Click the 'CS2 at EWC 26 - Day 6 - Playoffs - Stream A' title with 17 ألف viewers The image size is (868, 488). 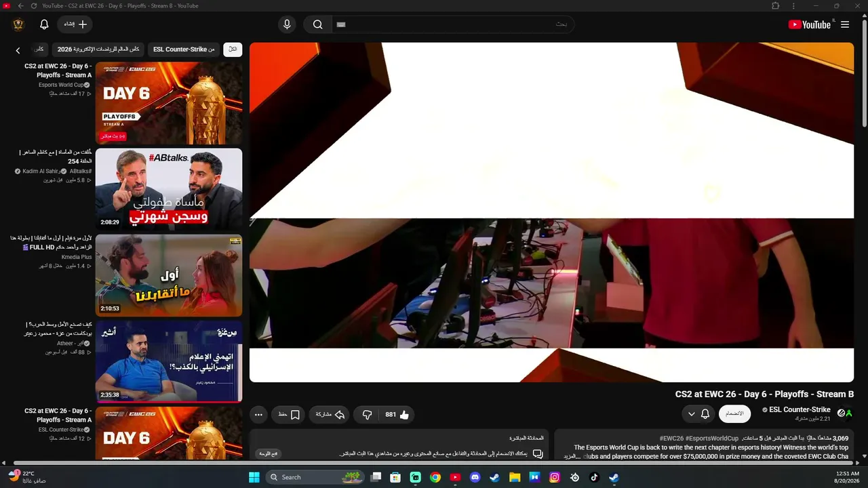tap(58, 70)
